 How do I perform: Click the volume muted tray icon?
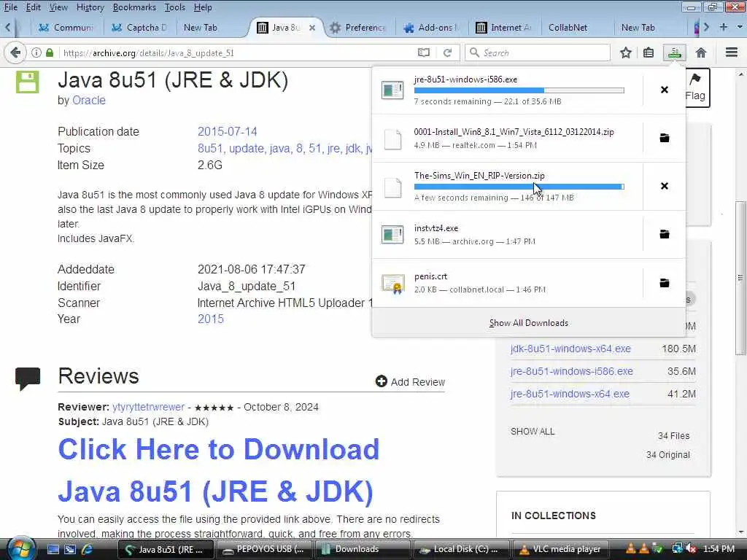click(691, 548)
